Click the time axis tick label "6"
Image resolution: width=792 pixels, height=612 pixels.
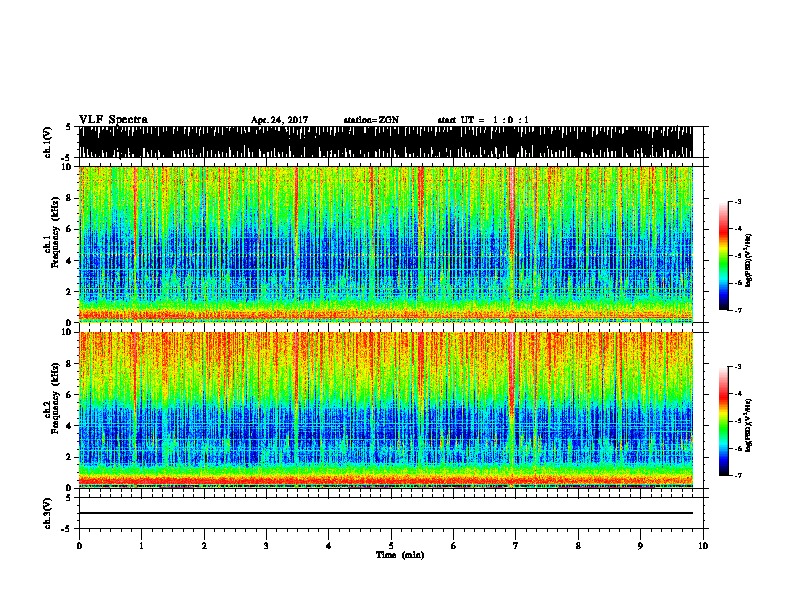pos(454,546)
